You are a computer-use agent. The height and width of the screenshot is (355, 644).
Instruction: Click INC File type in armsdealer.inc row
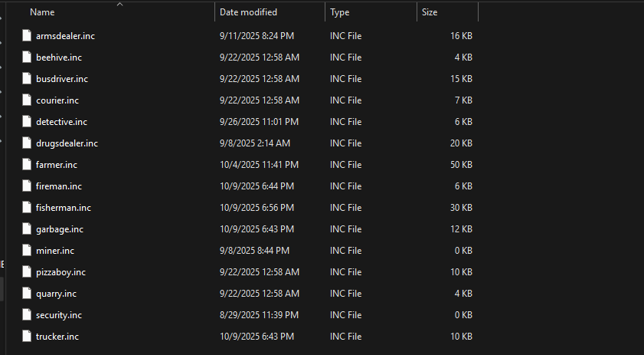(x=346, y=36)
